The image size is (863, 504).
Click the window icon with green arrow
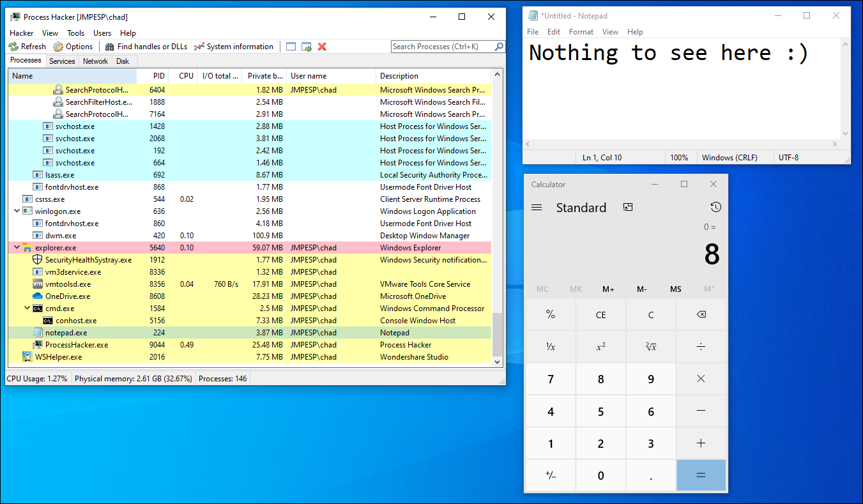point(307,47)
